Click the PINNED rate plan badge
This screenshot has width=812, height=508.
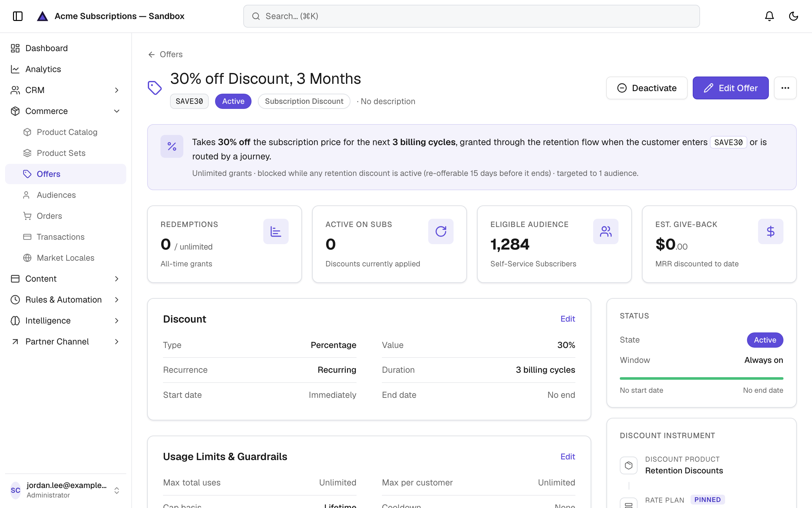(x=707, y=500)
